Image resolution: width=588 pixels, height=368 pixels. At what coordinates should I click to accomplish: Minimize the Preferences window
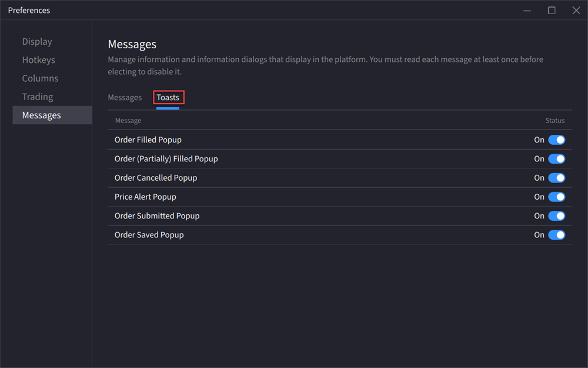click(527, 11)
